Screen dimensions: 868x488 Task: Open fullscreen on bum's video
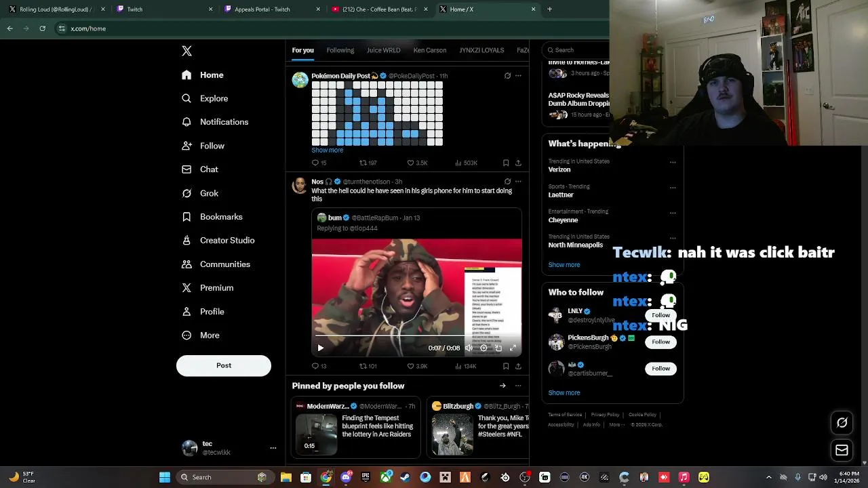[513, 348]
